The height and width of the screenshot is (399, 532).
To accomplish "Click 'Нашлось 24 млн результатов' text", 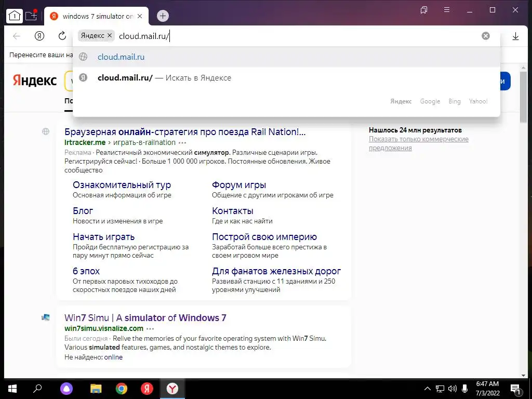I will click(x=415, y=130).
